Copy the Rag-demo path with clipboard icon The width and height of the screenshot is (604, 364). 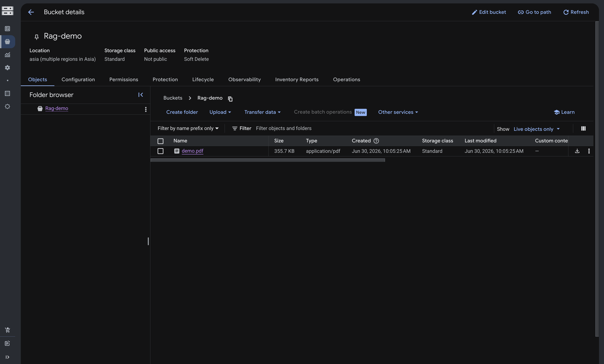(x=230, y=99)
